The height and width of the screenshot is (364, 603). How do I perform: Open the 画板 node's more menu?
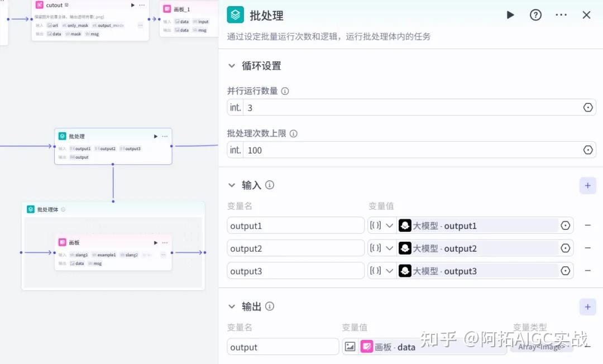(x=165, y=243)
